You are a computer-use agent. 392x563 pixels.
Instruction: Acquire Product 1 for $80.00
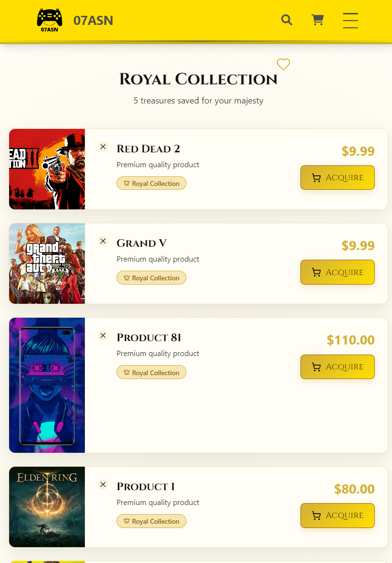[337, 516]
